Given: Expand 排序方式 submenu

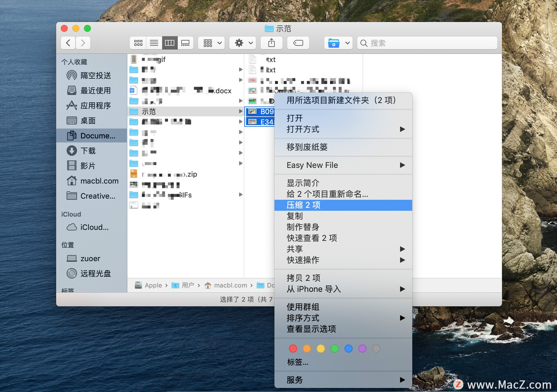Looking at the screenshot, I should 343,318.
